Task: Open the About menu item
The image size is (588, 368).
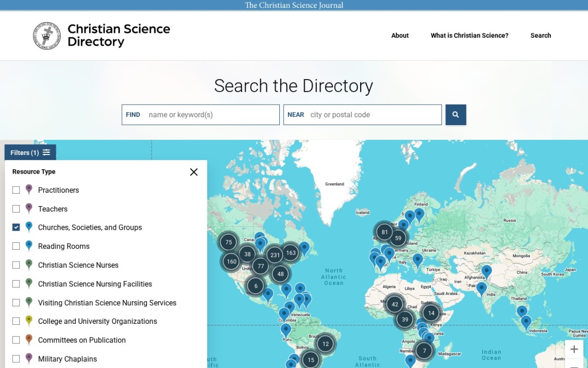Action: (400, 35)
